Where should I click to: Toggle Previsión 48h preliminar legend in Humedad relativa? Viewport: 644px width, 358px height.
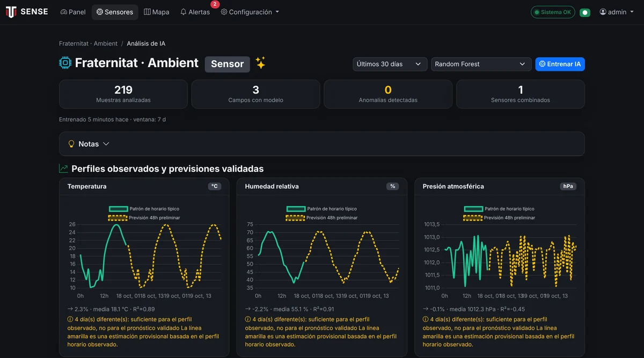tap(321, 218)
